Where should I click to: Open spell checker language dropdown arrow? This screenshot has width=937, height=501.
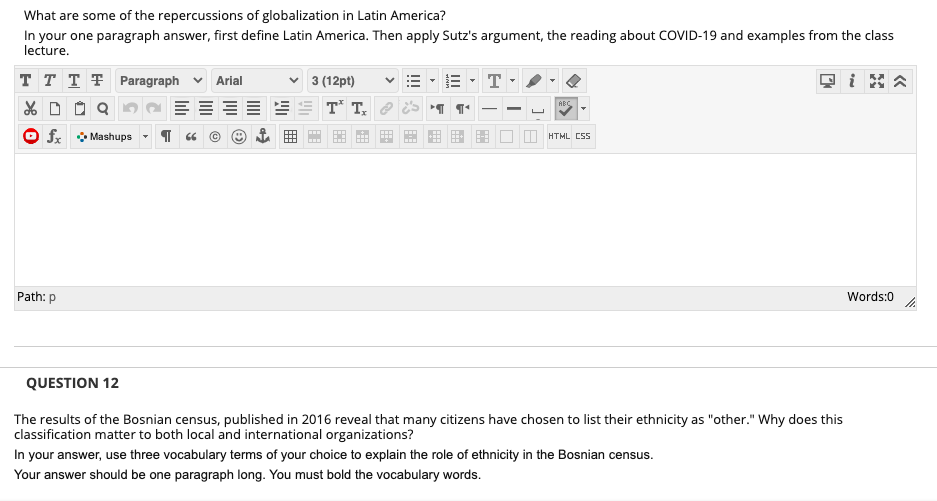[x=584, y=108]
